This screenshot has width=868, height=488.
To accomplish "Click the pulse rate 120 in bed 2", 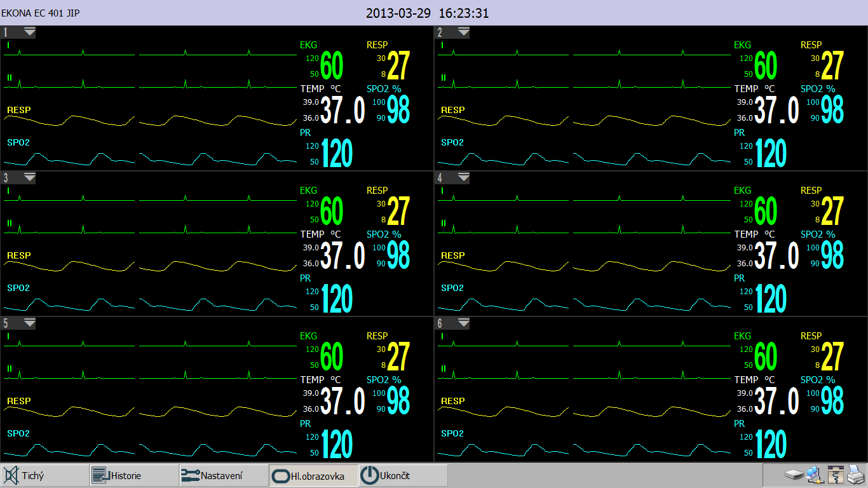I will tap(771, 153).
